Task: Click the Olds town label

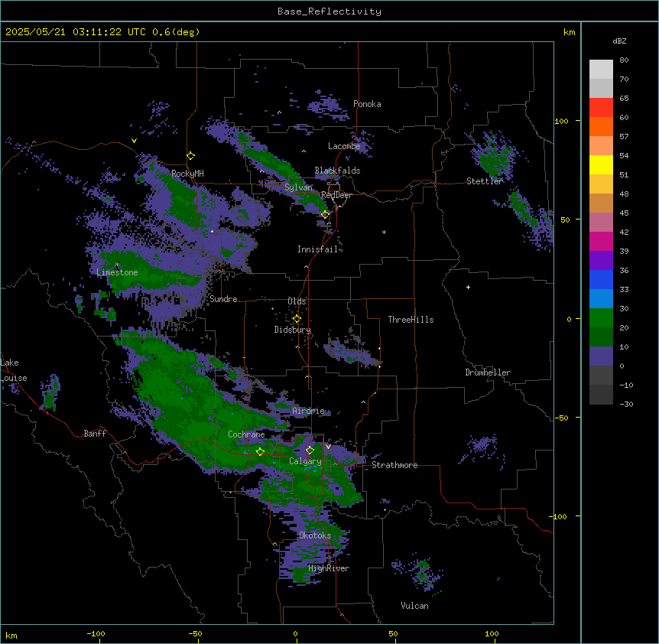Action: pos(297,301)
